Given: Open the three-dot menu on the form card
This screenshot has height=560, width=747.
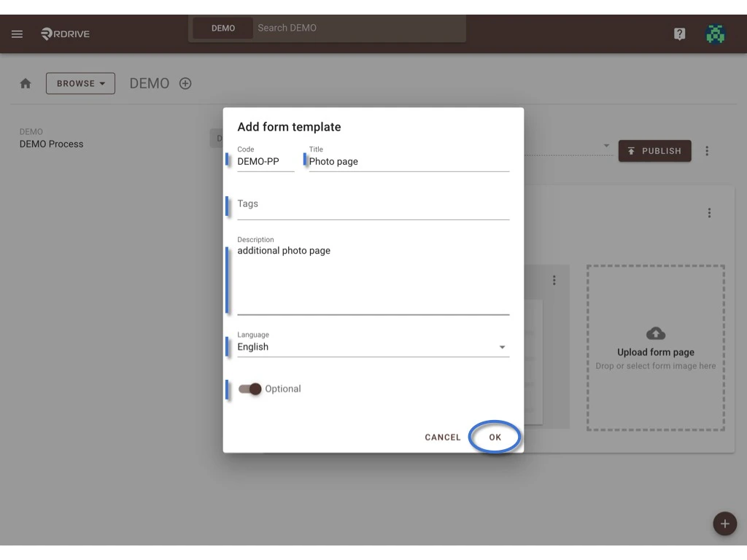Looking at the screenshot, I should coord(708,212).
